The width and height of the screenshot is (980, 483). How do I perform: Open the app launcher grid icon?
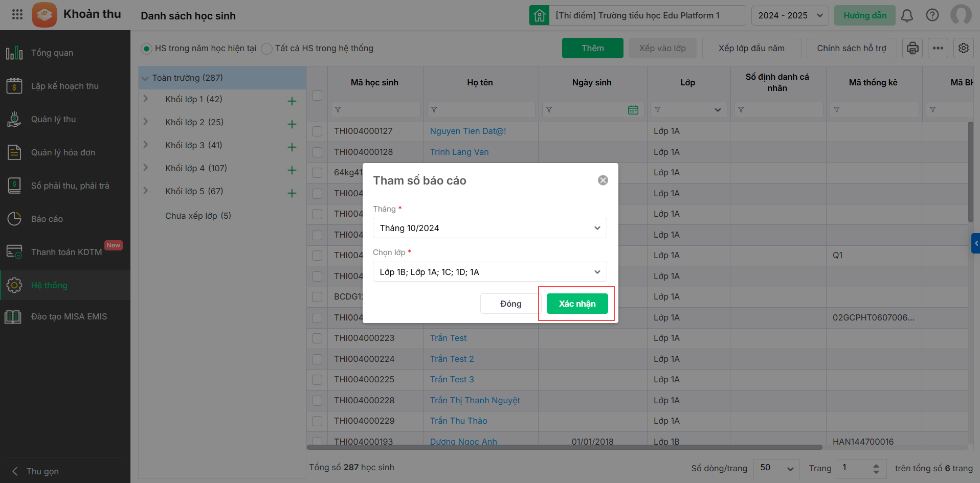click(17, 14)
